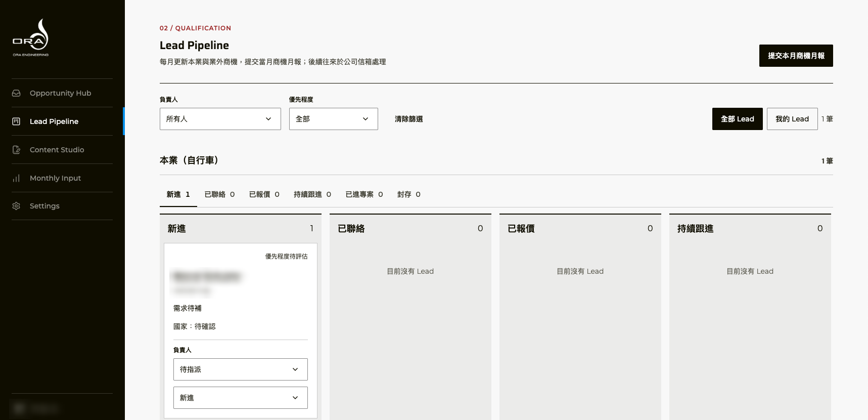Image resolution: width=868 pixels, height=420 pixels.
Task: Click 目前沒有 Lead in 已聯絡 column
Action: [x=410, y=271]
